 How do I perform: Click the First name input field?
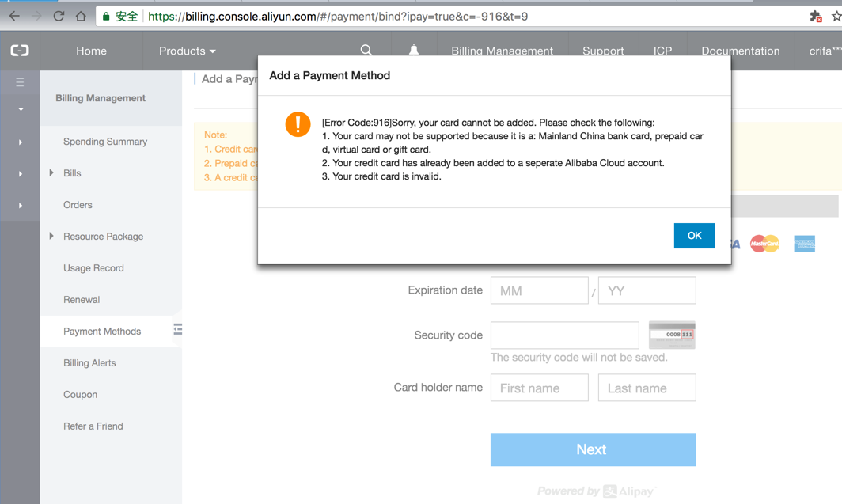(539, 388)
